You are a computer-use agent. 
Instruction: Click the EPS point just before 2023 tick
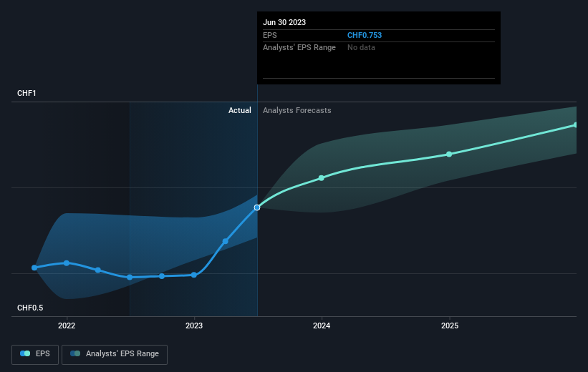pyautogui.click(x=162, y=276)
